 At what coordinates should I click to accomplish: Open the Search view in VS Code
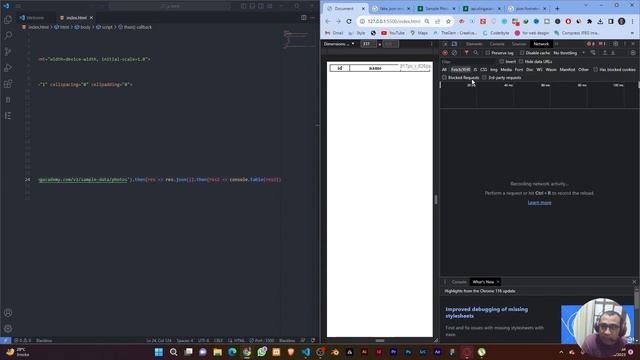pyautogui.click(x=8, y=36)
